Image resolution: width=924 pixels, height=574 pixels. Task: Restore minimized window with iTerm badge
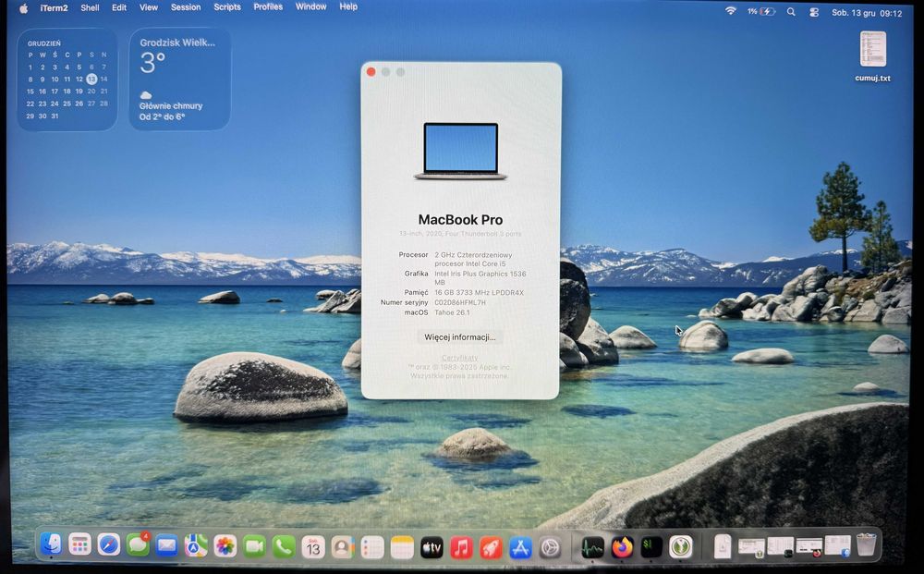pyautogui.click(x=781, y=547)
